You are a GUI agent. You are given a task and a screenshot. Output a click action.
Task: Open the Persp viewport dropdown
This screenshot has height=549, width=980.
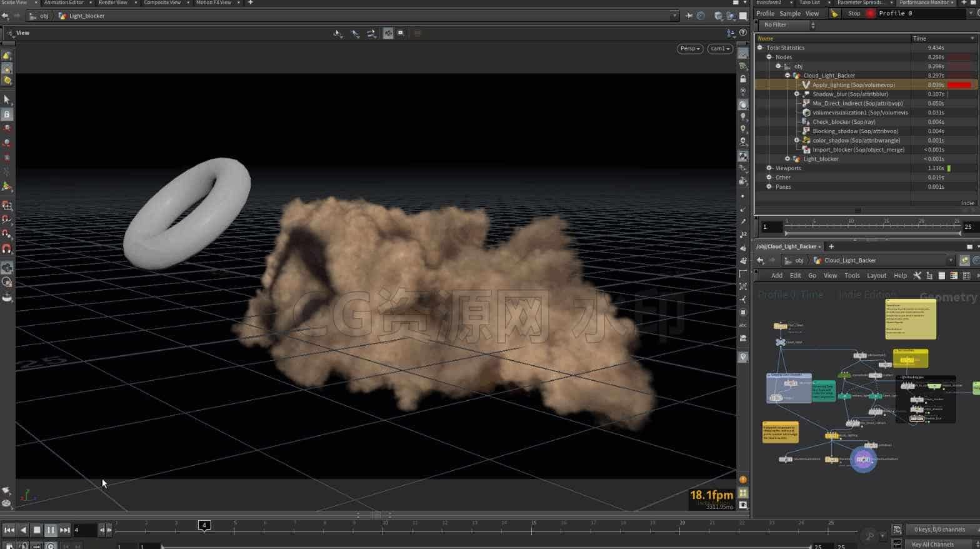(689, 49)
